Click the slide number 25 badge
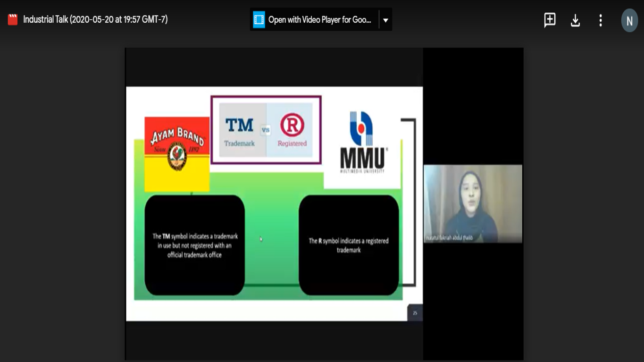This screenshot has height=362, width=644. tap(415, 313)
